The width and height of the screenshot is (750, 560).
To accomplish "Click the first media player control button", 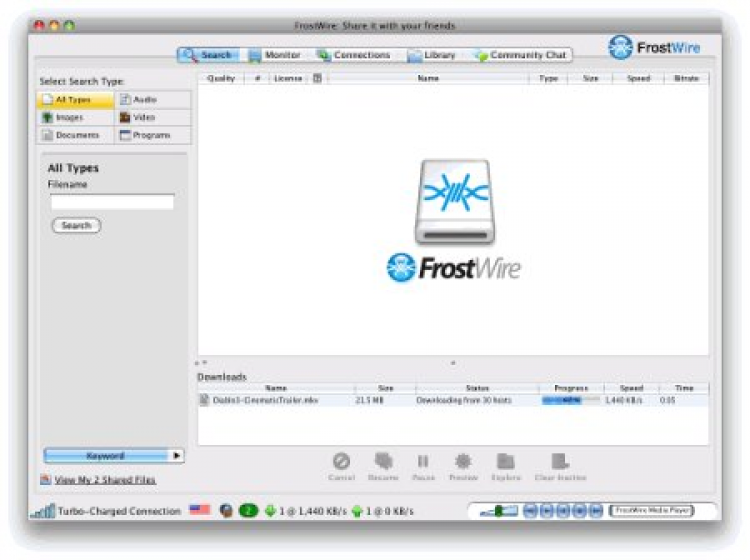I will [x=530, y=511].
